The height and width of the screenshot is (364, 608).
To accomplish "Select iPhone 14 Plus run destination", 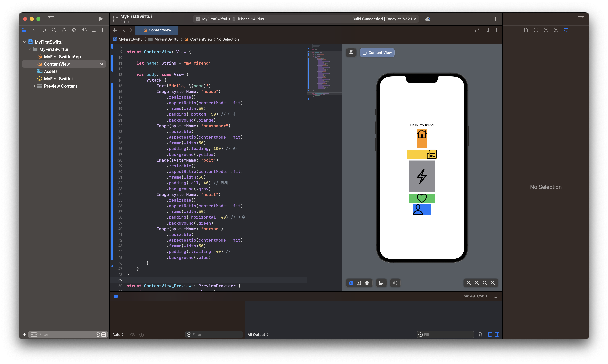I will (250, 19).
